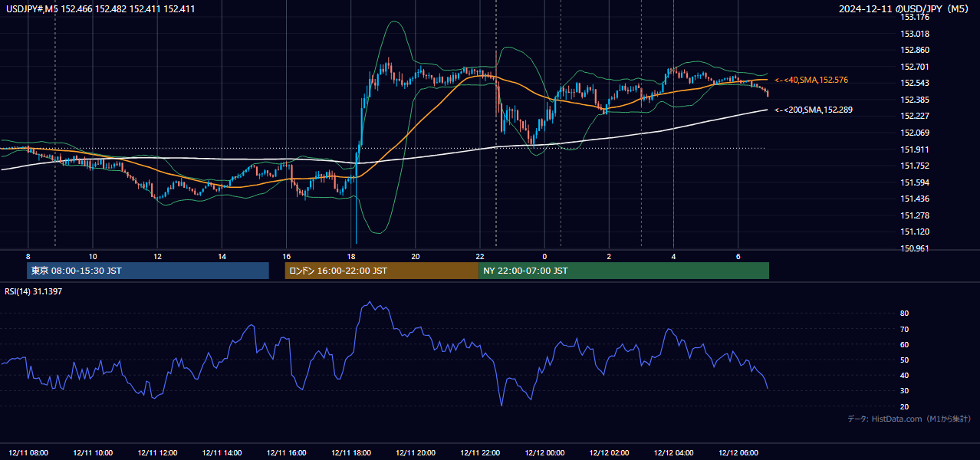Click RSI scale value 70
Screen dimensions: 980x460
coord(905,329)
